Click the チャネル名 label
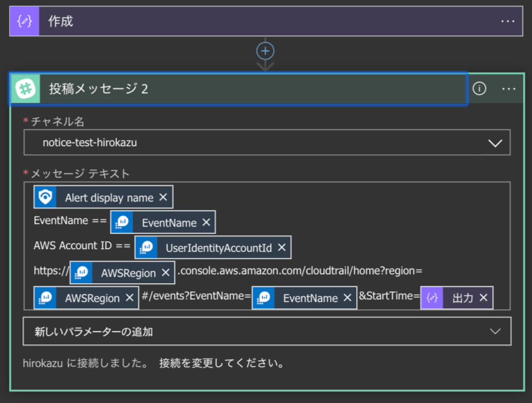Image resolution: width=532 pixels, height=403 pixels. point(58,121)
